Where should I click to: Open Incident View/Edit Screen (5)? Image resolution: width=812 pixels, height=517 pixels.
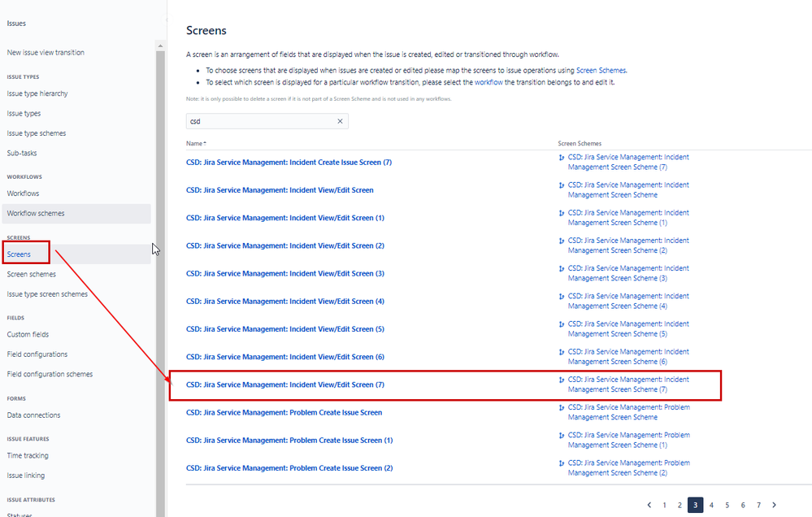point(285,329)
